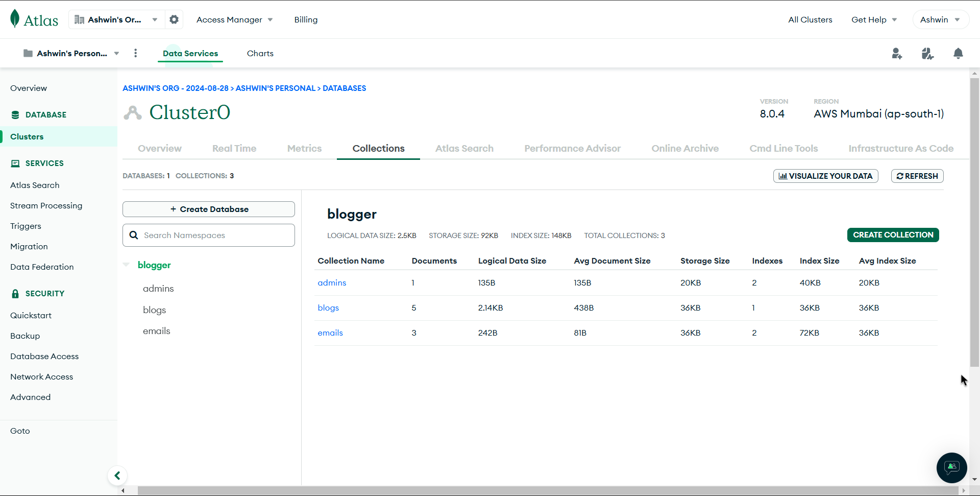The image size is (980, 496).
Task: Open Database Access in sidebar
Action: (44, 356)
